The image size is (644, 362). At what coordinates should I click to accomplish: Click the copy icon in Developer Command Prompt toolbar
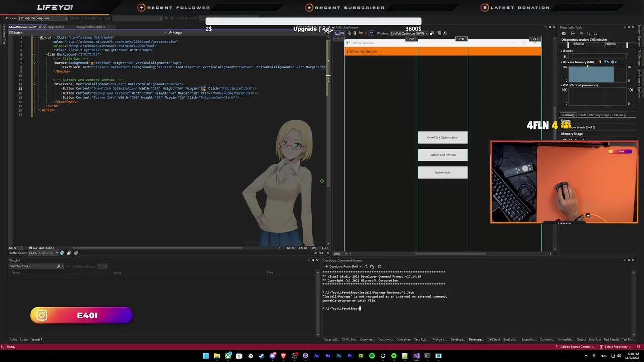point(366,267)
